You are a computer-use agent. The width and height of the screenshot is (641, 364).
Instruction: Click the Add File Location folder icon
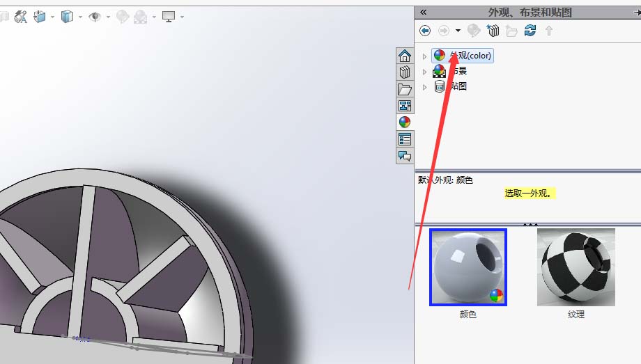point(511,31)
